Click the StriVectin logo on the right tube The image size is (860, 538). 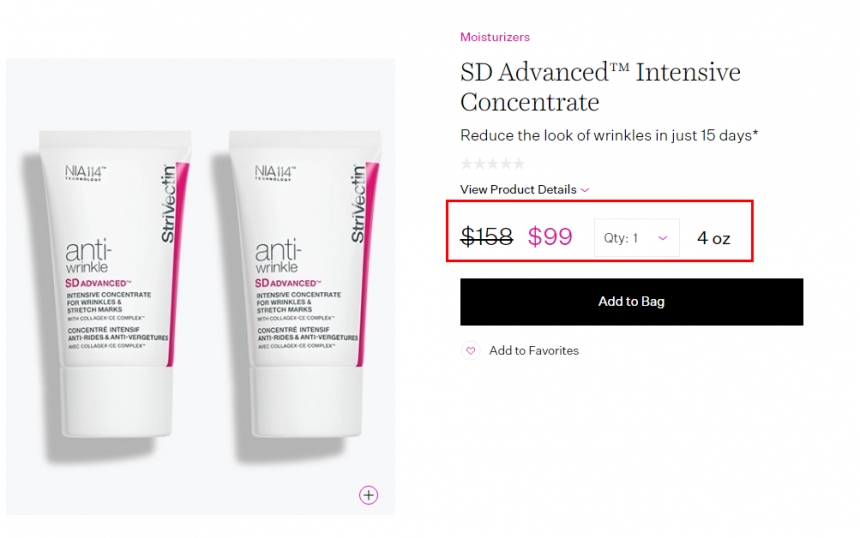coord(358,203)
